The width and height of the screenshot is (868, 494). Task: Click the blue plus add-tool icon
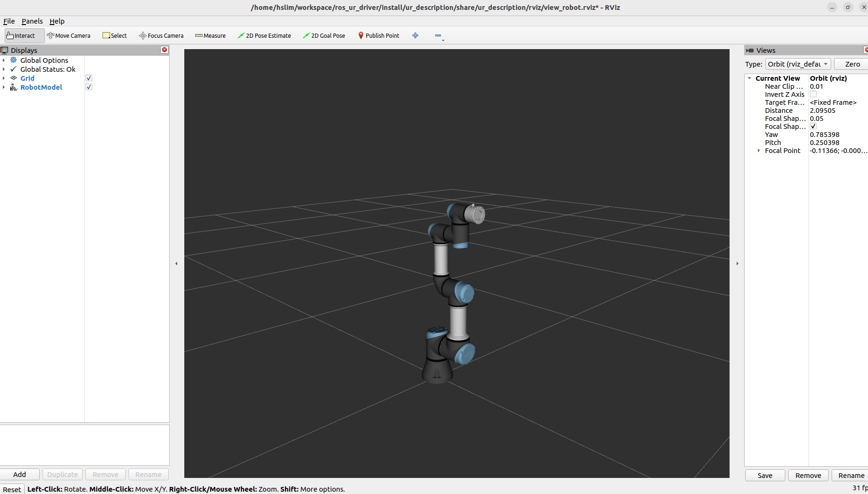coord(415,35)
